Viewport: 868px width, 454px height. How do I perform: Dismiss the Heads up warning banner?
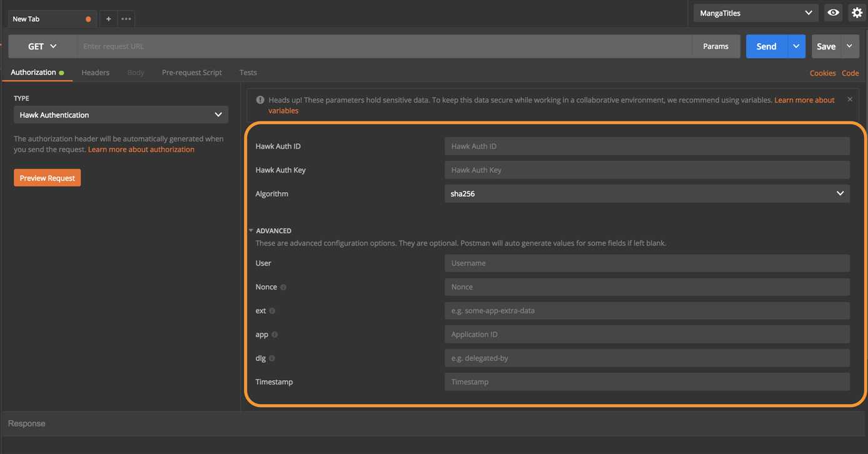850,99
